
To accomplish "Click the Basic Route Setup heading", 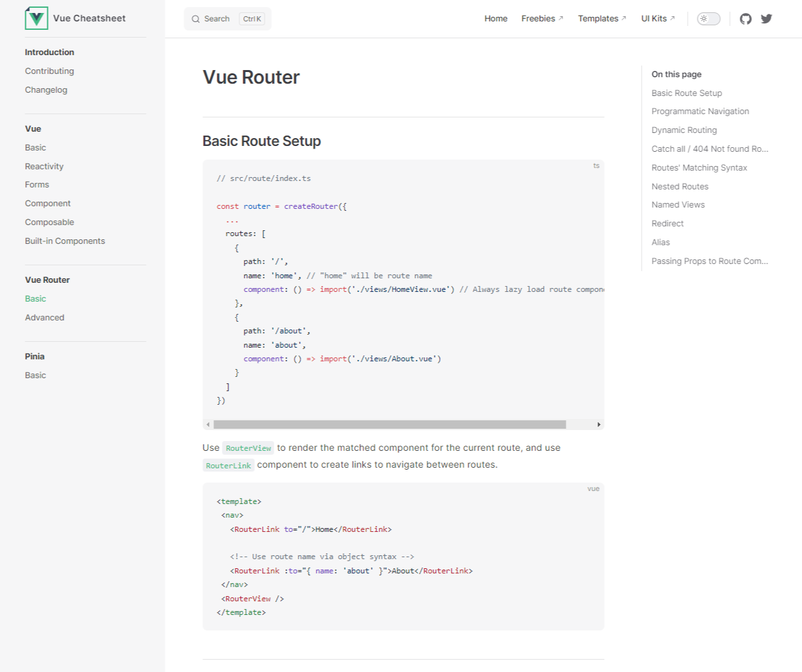I will click(x=261, y=141).
